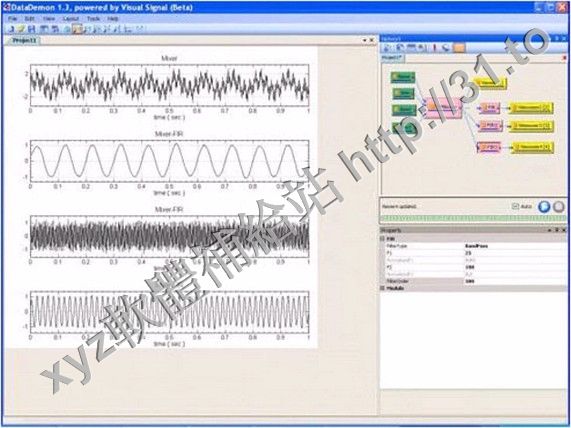Select the third green source node
The image size is (571, 428).
[x=404, y=109]
